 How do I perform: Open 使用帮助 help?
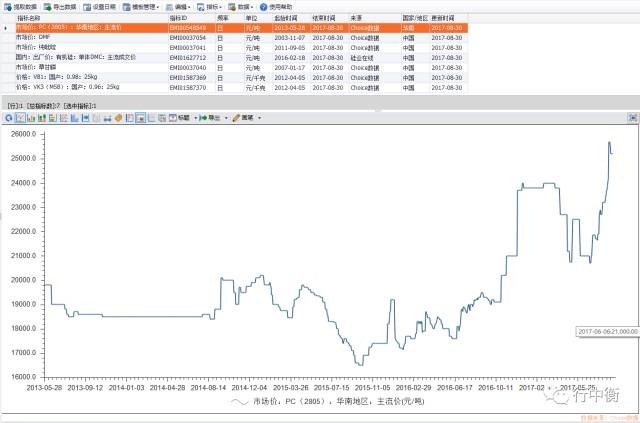click(276, 7)
